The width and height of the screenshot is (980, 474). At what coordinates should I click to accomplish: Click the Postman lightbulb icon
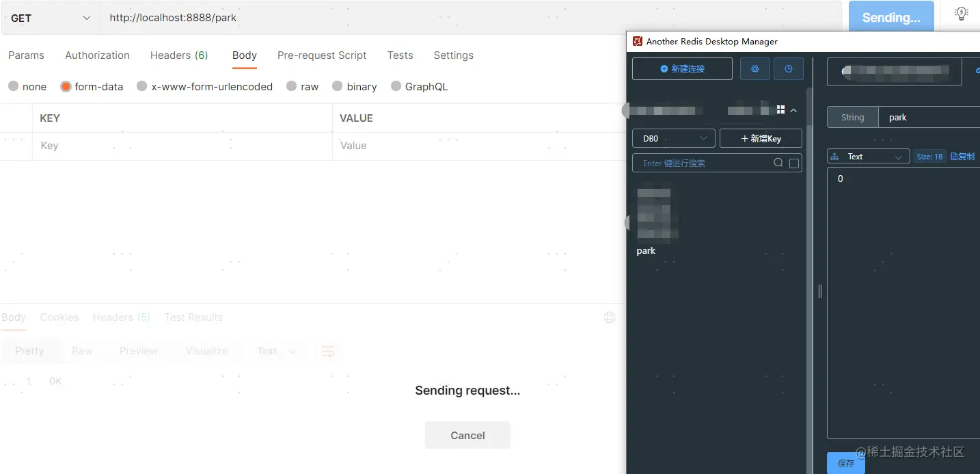coord(962,14)
